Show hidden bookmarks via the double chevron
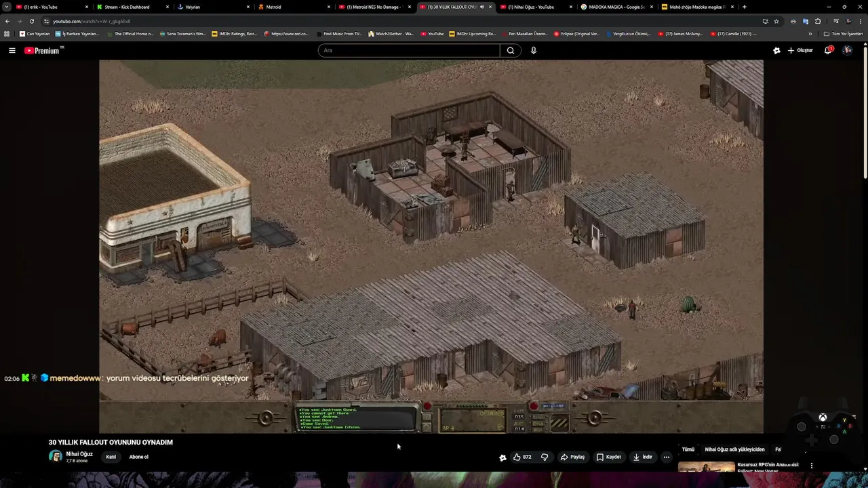The height and width of the screenshot is (488, 868). coord(810,33)
